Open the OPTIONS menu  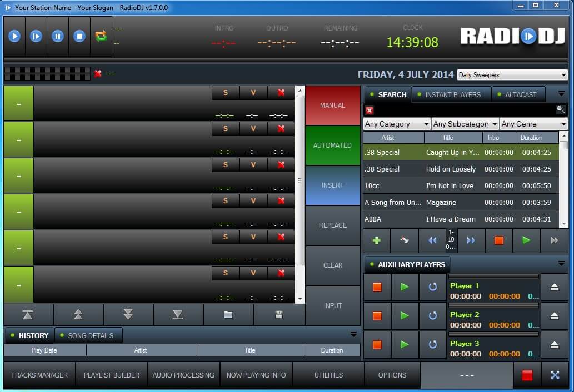[392, 375]
